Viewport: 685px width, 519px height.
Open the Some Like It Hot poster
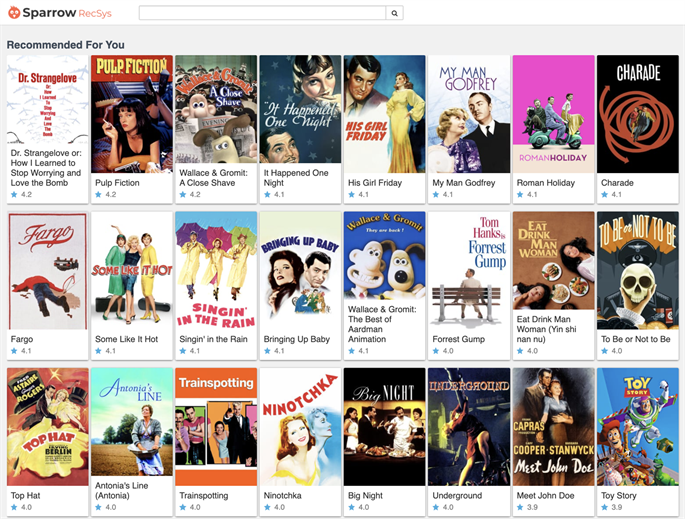tap(132, 270)
